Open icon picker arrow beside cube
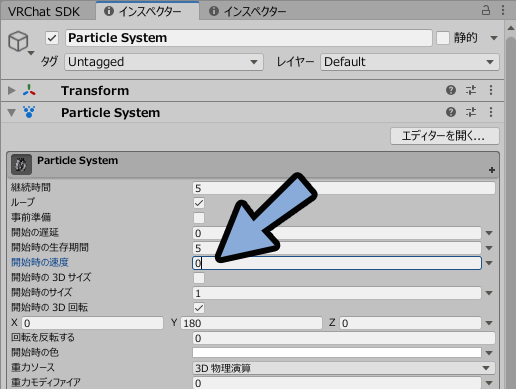 click(x=31, y=53)
